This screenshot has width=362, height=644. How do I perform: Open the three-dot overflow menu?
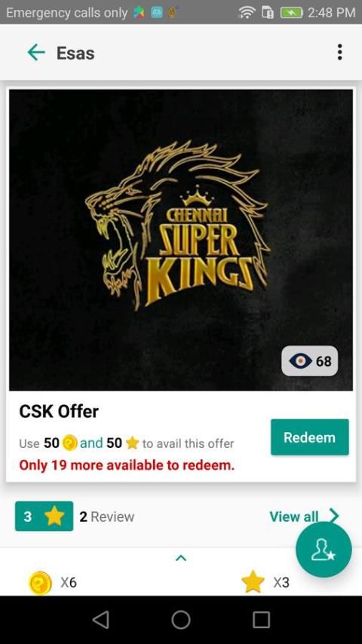[x=339, y=53]
